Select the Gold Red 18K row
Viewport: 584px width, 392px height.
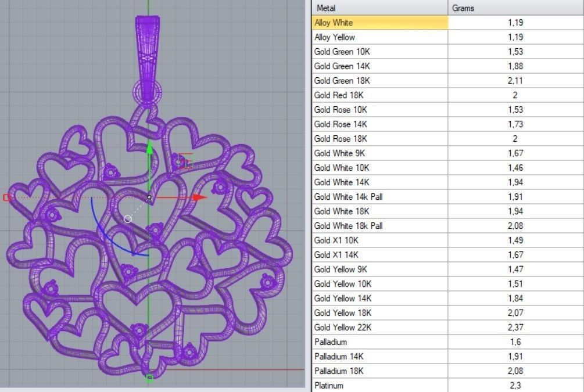click(447, 95)
